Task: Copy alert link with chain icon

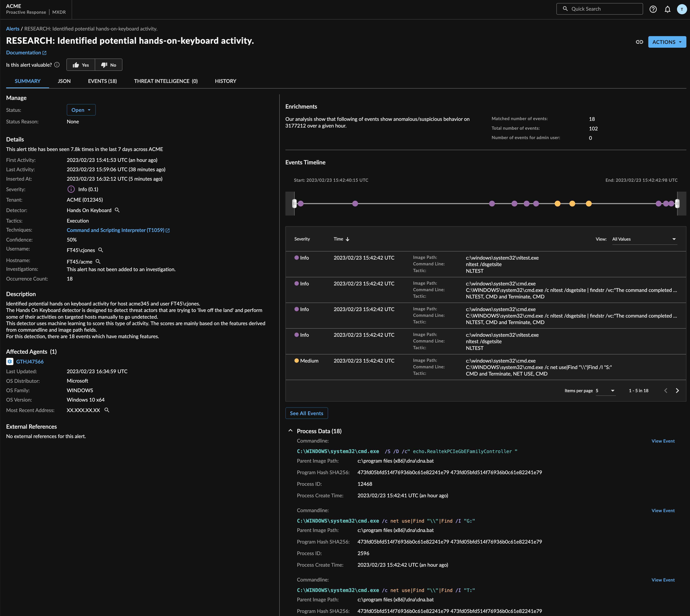Action: (x=639, y=42)
